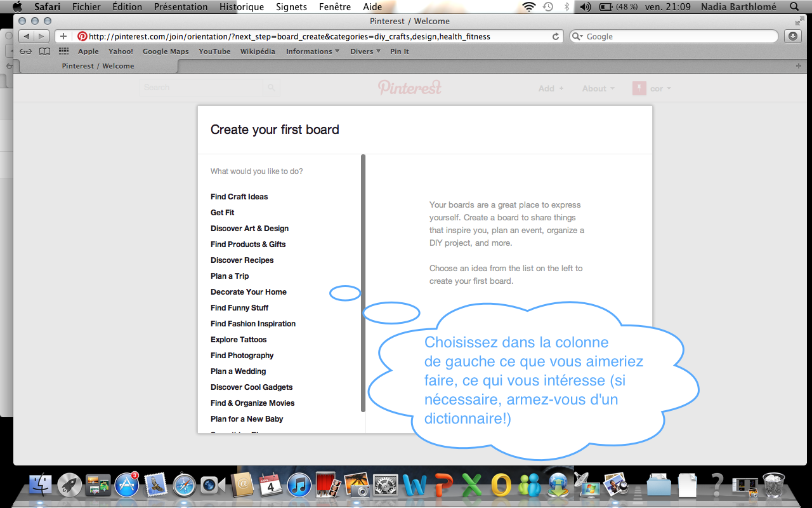
Task: Open the Fenêtre menu
Action: 335,7
